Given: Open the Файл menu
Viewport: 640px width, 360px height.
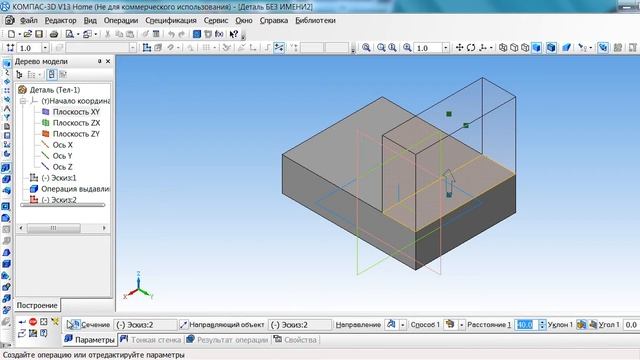Looking at the screenshot, I should click(29, 20).
